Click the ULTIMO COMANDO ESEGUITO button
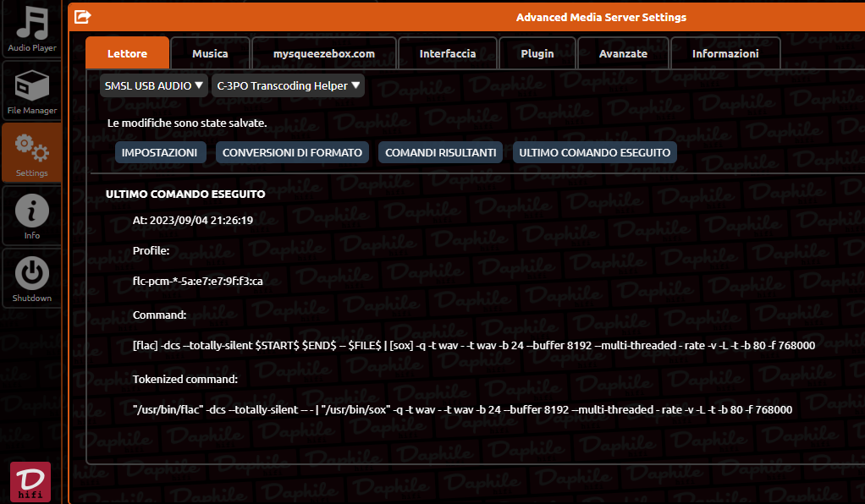Image resolution: width=865 pixels, height=504 pixels. tap(595, 152)
